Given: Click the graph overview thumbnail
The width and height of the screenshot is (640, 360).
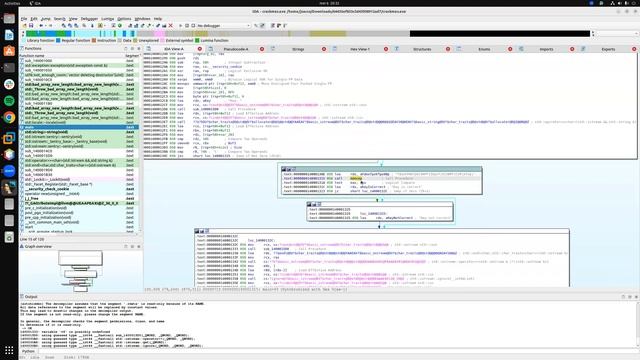Looking at the screenshot, I should point(80,271).
